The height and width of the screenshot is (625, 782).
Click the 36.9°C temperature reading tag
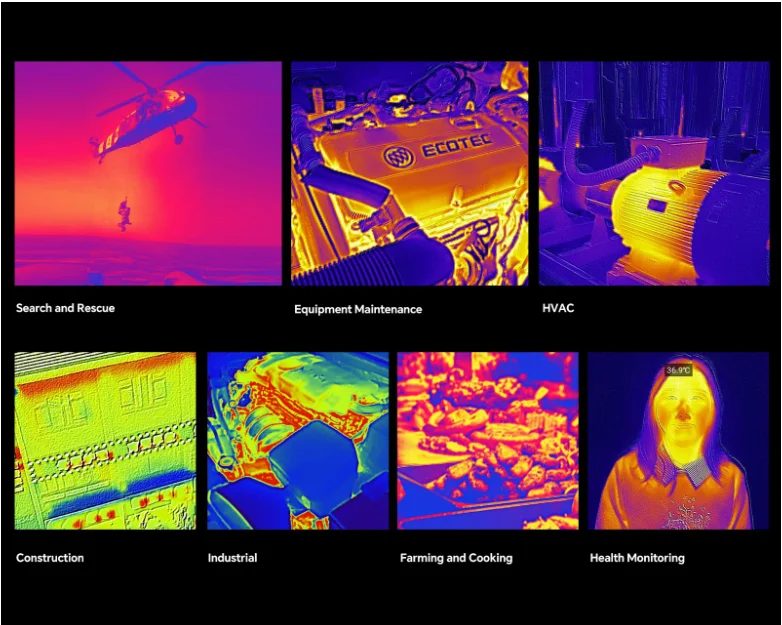click(x=678, y=370)
